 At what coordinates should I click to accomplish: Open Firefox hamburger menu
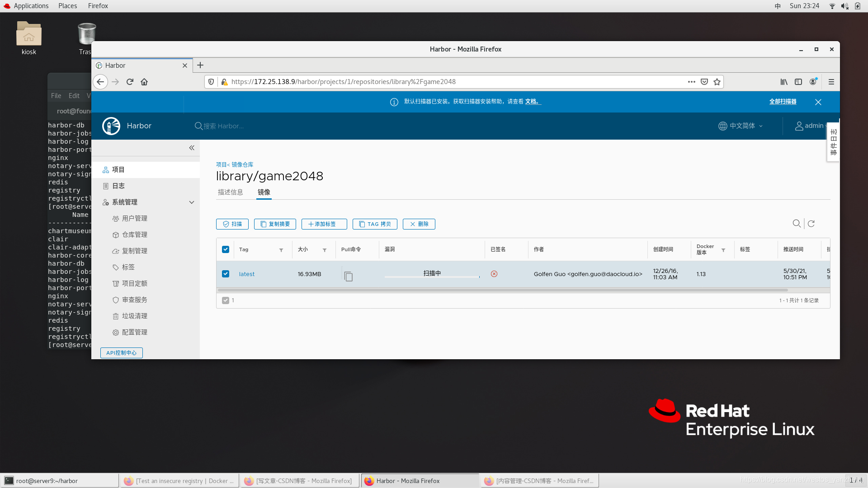tap(831, 82)
